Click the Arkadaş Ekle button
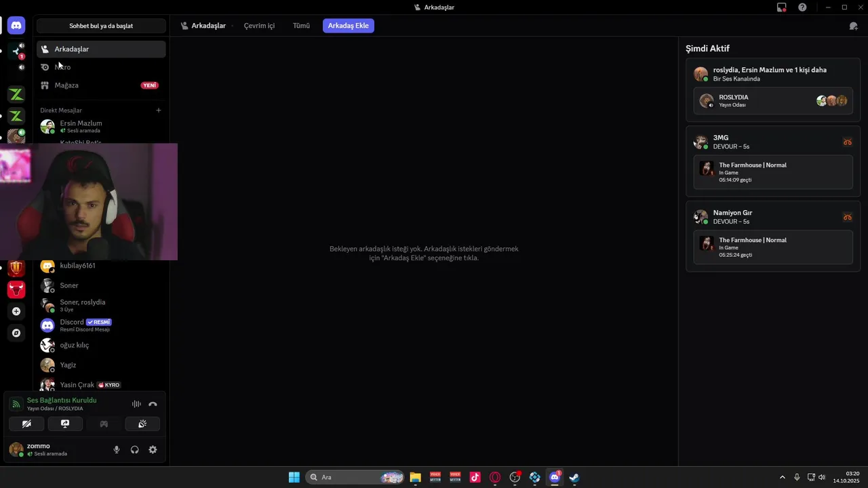This screenshot has height=488, width=868. (349, 26)
